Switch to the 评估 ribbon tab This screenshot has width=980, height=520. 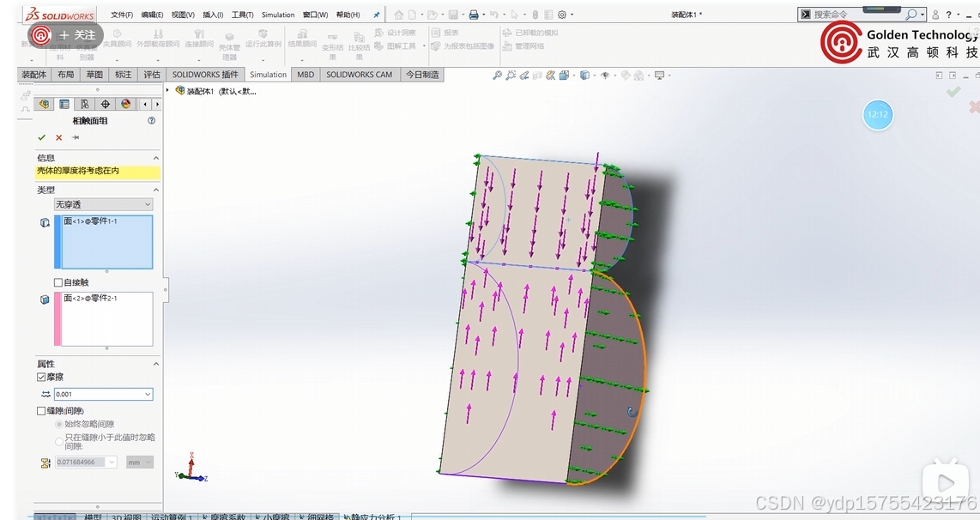click(x=152, y=75)
